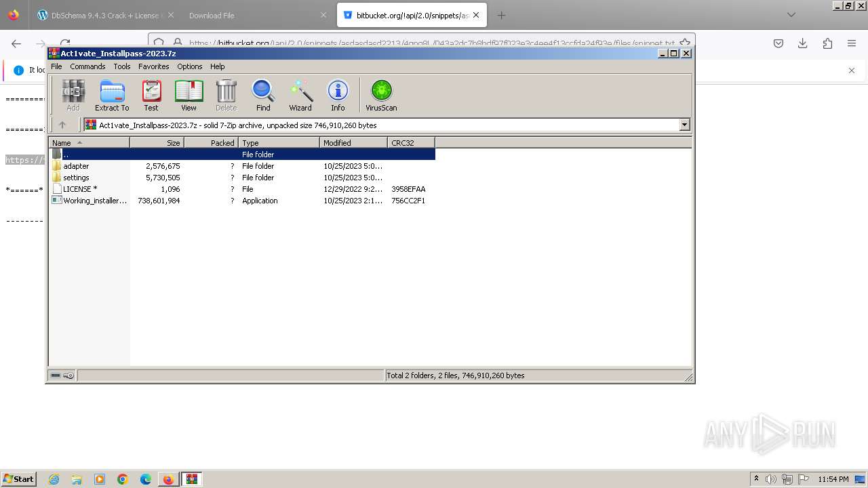Open a new Firefox tab
This screenshot has height=488, width=868.
point(501,15)
